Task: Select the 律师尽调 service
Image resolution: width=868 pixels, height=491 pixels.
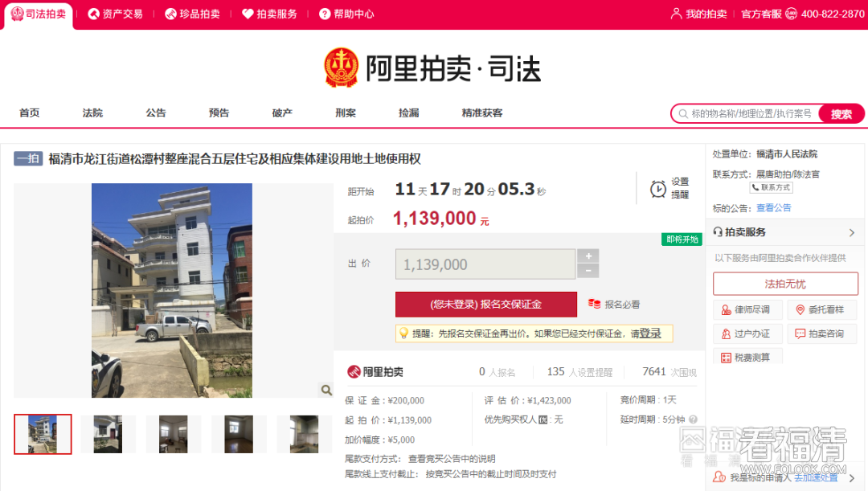Action: (748, 309)
